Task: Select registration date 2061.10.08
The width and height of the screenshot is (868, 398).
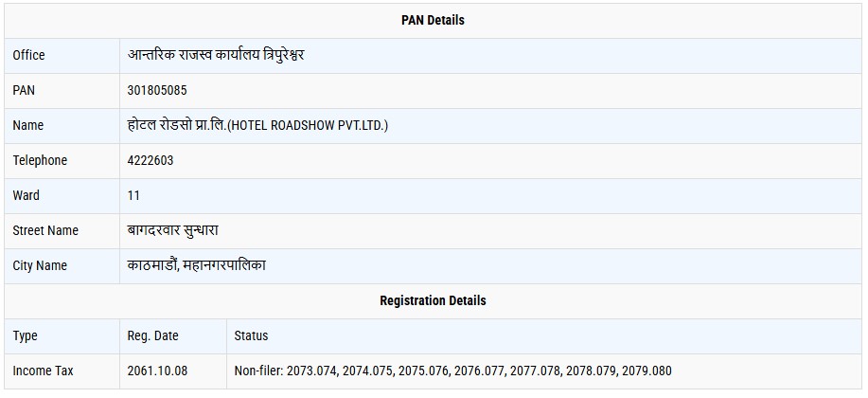Action: pos(157,371)
